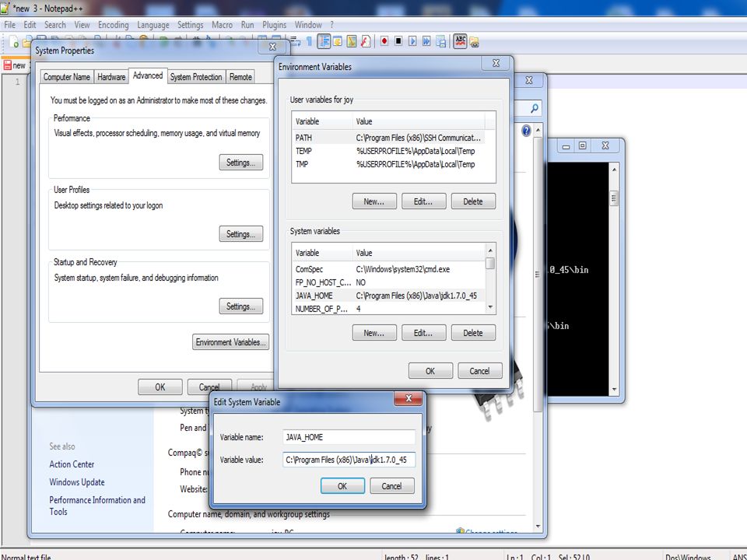Click the Variable value input field
This screenshot has height=560, width=747.
pyautogui.click(x=349, y=460)
